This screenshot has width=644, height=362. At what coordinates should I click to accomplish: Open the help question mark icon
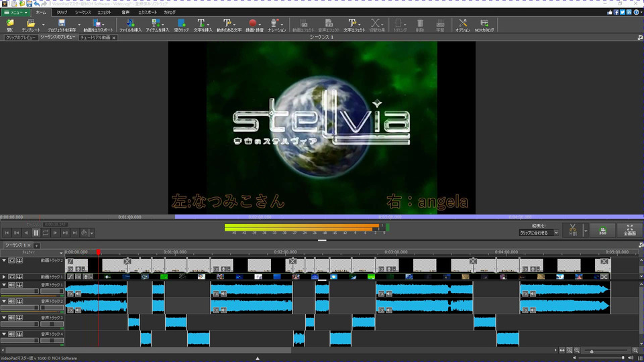click(x=636, y=12)
